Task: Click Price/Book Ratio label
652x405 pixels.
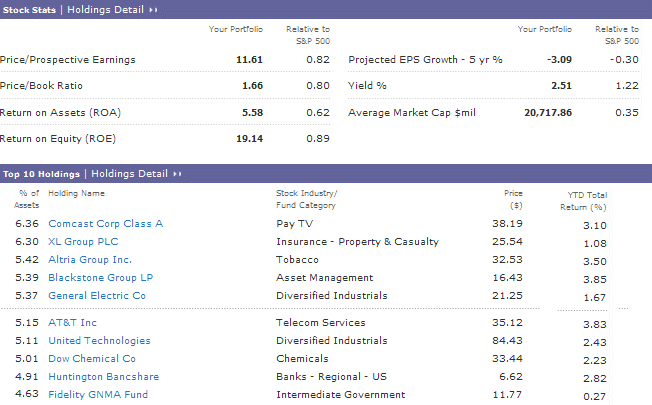Action: (x=41, y=86)
